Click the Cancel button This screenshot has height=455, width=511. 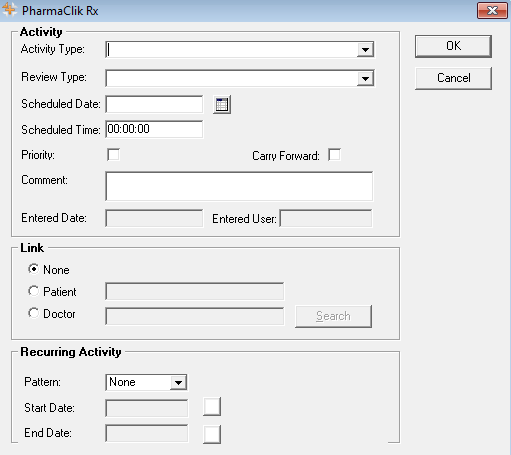[x=453, y=78]
